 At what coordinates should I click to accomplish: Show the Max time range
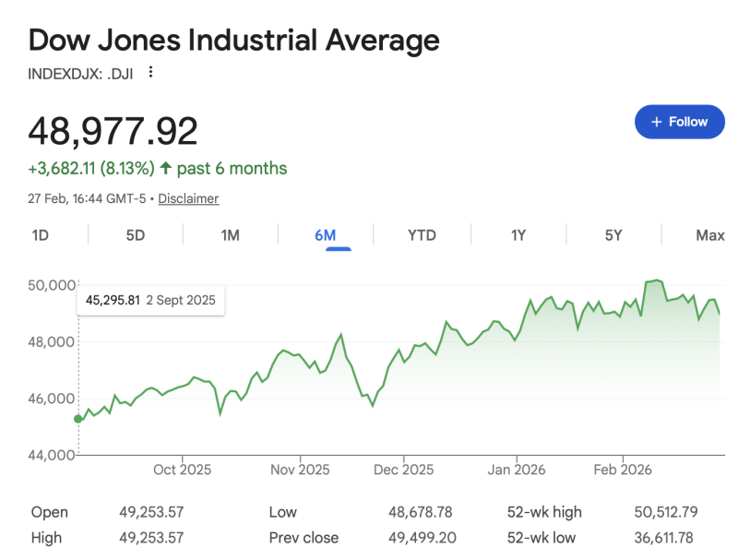coord(709,235)
